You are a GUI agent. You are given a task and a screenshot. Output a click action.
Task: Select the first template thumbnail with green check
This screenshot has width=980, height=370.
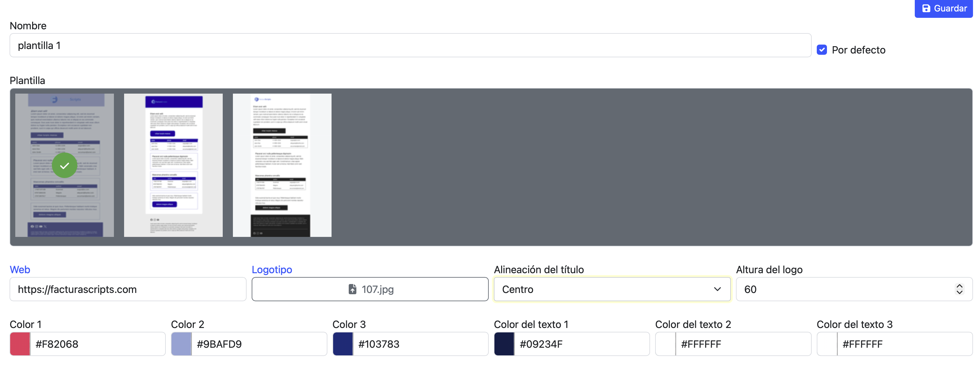point(64,165)
